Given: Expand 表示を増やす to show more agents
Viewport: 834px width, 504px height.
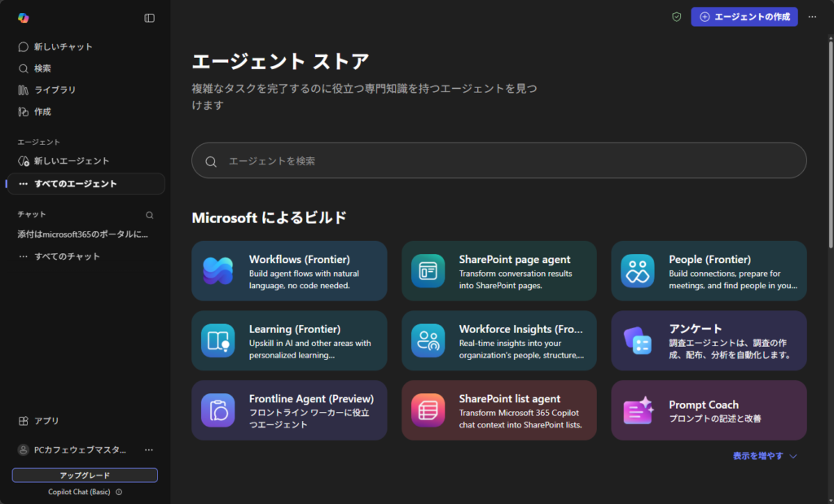Looking at the screenshot, I should coord(764,456).
